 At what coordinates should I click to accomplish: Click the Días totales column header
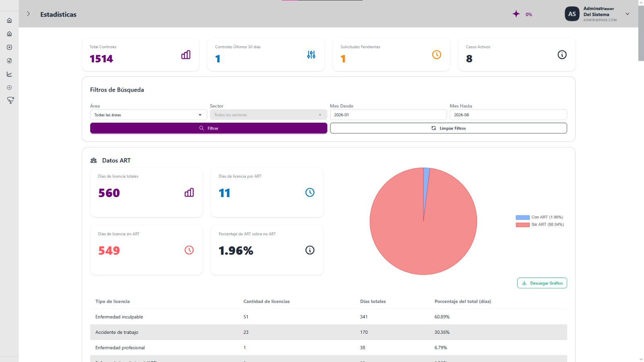click(x=373, y=302)
